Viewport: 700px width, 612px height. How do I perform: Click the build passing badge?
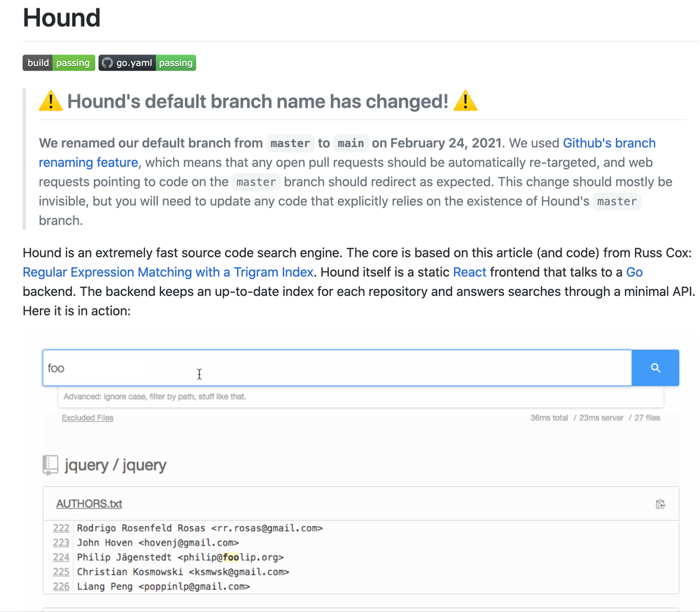point(59,63)
